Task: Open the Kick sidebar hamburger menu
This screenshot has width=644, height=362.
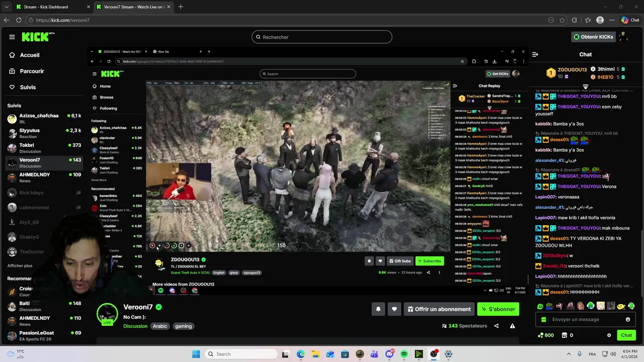Action: click(12, 37)
